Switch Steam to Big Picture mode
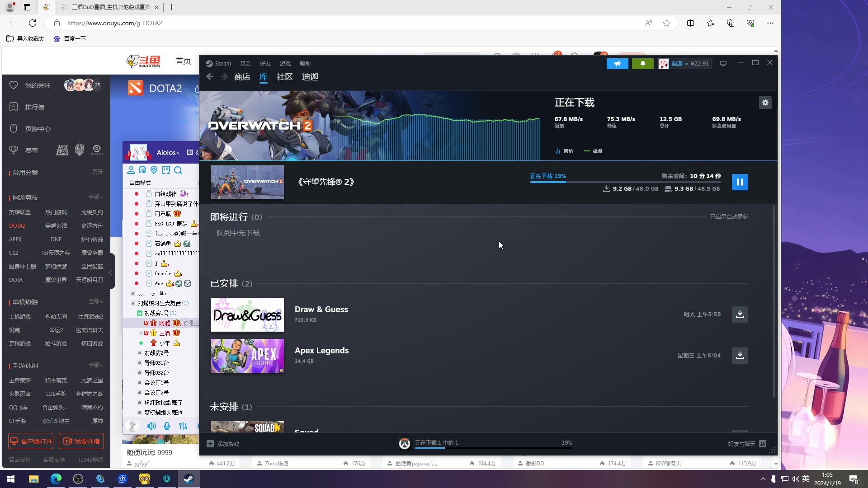This screenshot has width=868, height=488. coord(723,64)
